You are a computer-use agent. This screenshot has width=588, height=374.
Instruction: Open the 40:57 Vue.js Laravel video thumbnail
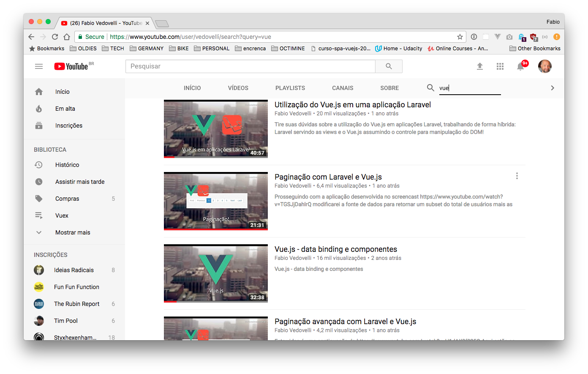(216, 128)
